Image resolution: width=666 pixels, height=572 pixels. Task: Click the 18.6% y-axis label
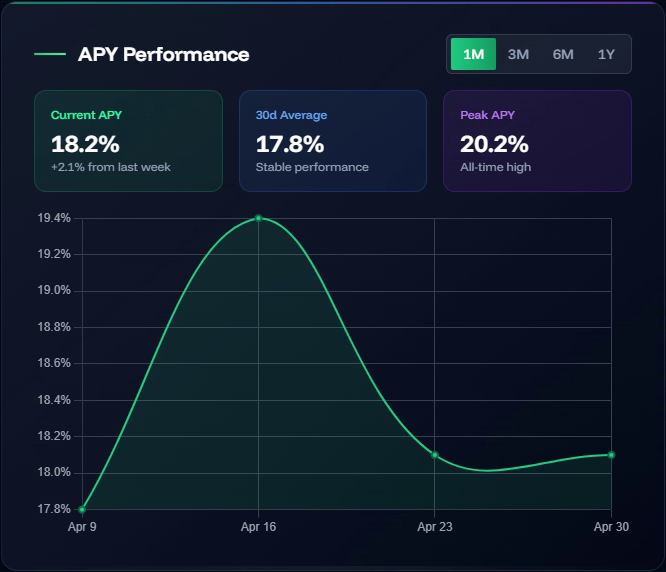click(x=54, y=363)
